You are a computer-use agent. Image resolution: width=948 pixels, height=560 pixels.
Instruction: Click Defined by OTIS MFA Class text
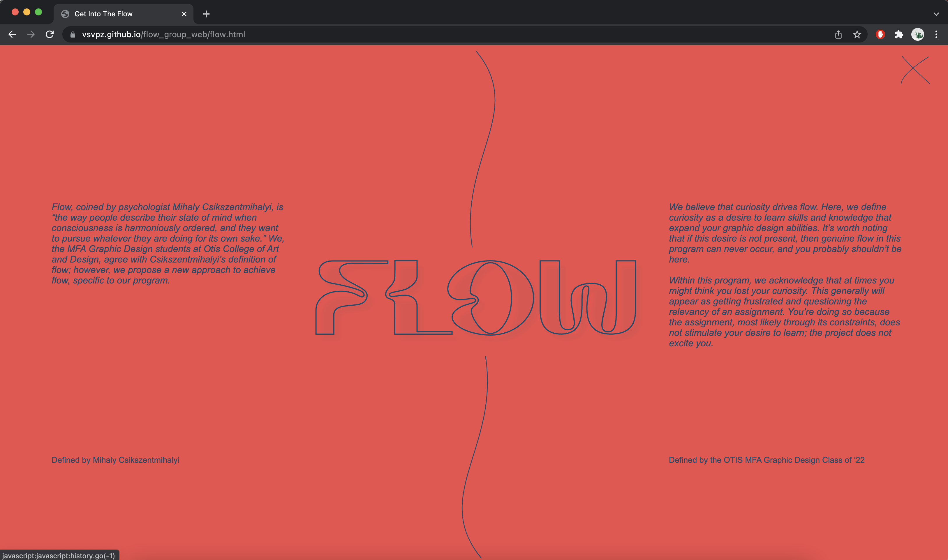coord(766,460)
